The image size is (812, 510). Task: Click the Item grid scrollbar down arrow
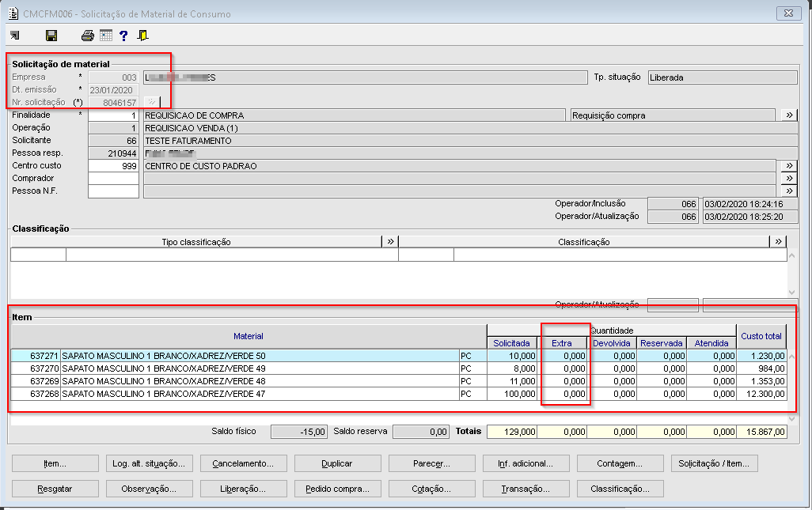click(x=791, y=418)
